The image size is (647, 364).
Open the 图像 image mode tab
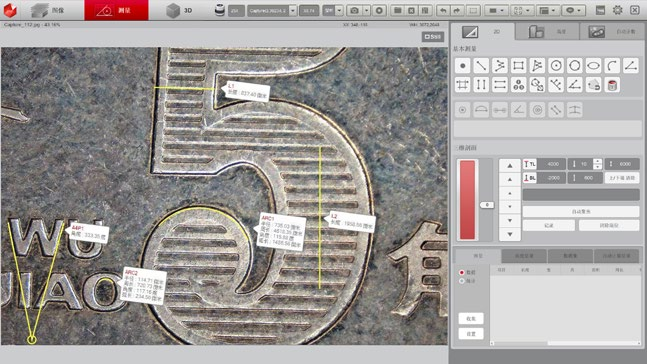pos(49,10)
